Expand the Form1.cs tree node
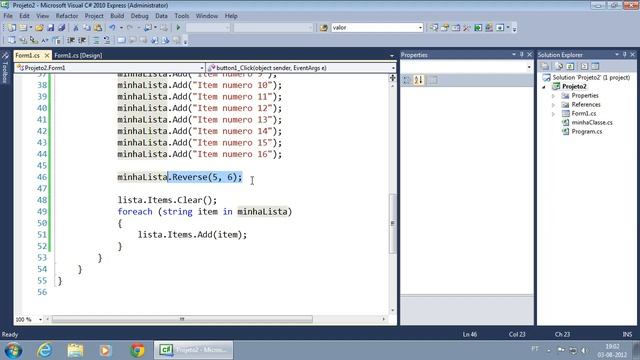The height and width of the screenshot is (360, 640). click(553, 114)
